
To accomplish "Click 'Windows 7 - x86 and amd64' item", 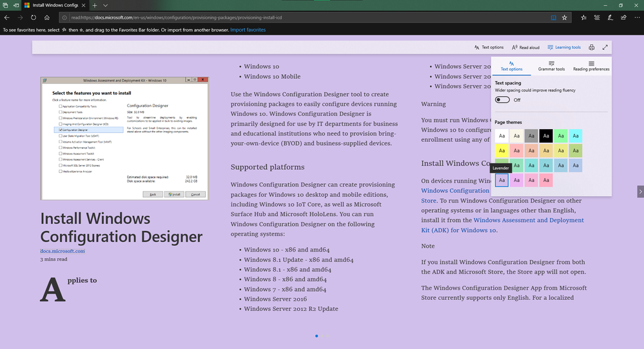I will coord(285,289).
